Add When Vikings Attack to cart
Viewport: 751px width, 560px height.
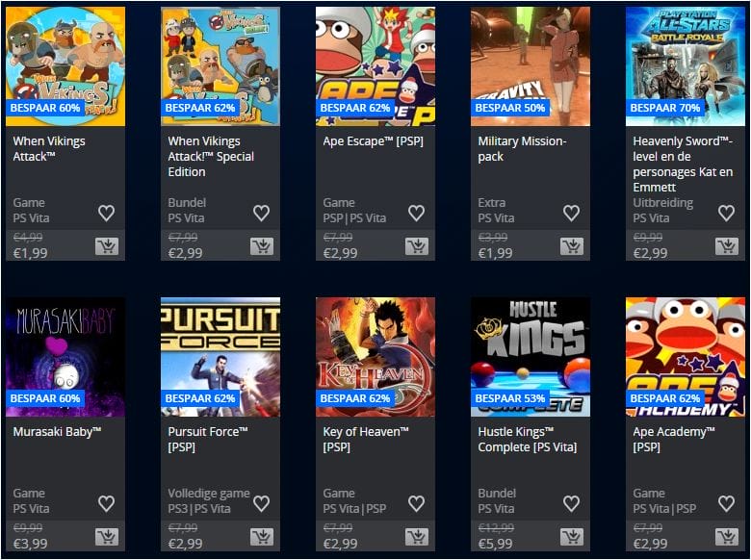tap(107, 246)
